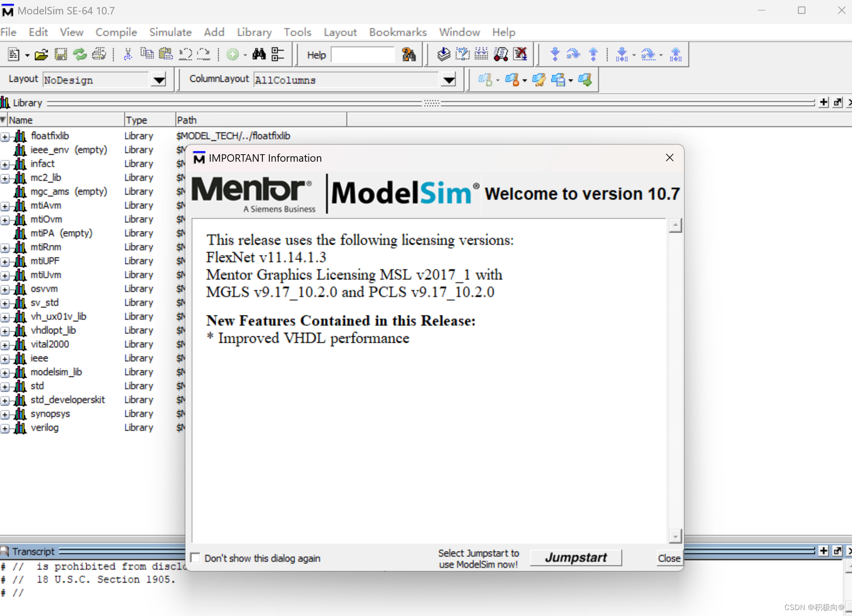Click the Library pane undock toggle
852x616 pixels.
click(838, 102)
